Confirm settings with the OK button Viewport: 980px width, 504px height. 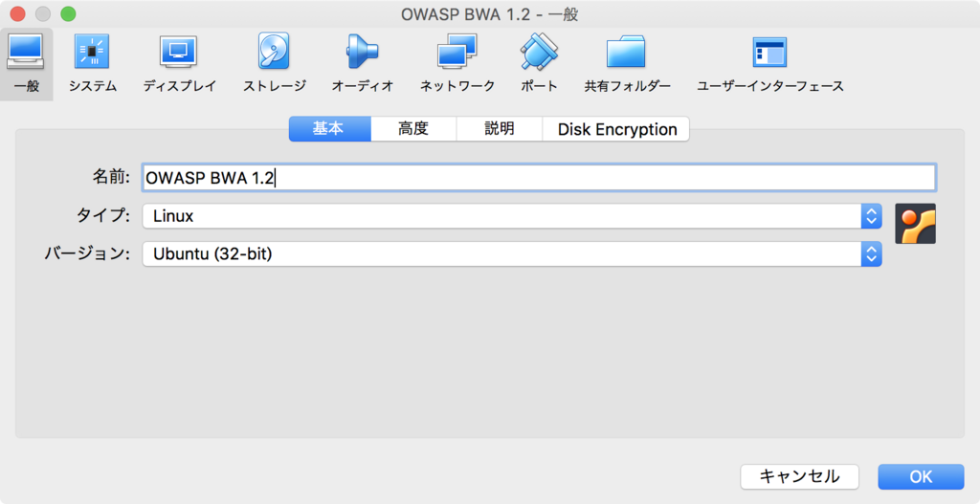tap(921, 476)
